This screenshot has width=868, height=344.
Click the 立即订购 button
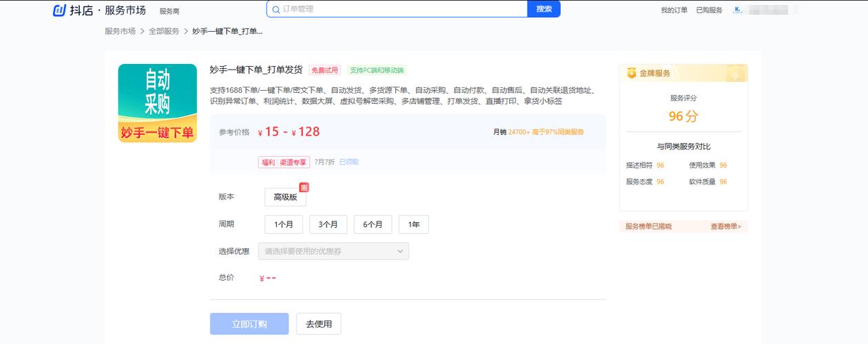coord(249,324)
